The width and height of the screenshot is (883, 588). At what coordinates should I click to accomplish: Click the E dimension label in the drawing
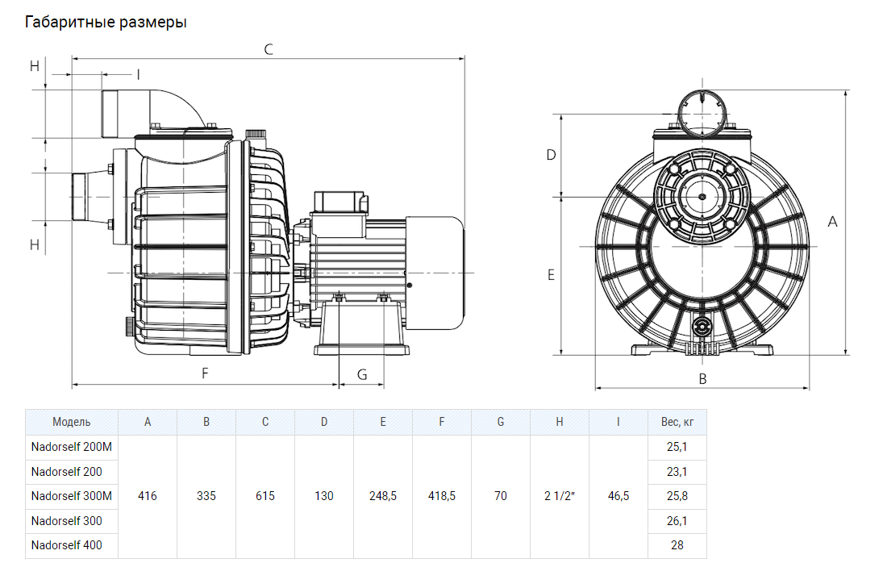point(552,275)
